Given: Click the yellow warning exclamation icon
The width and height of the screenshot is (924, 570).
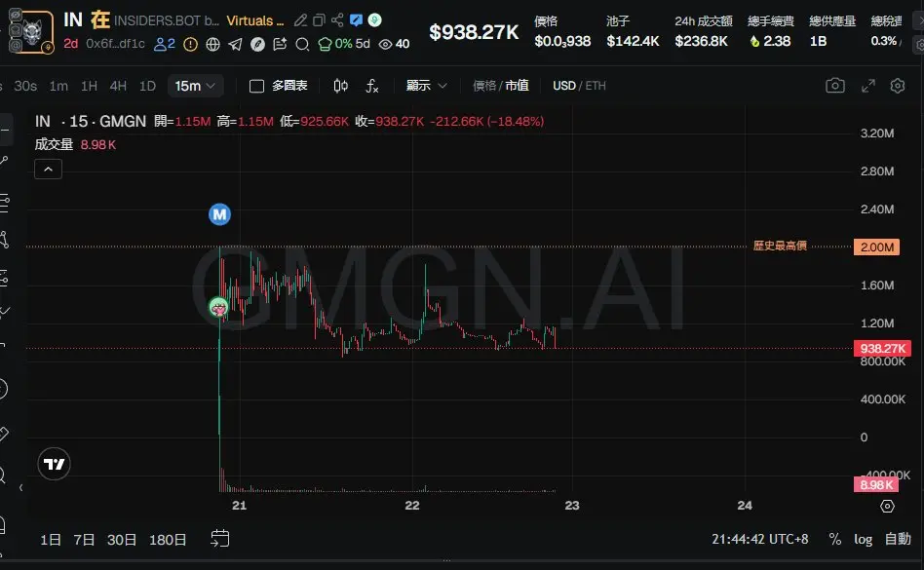Looking at the screenshot, I should click(x=190, y=44).
